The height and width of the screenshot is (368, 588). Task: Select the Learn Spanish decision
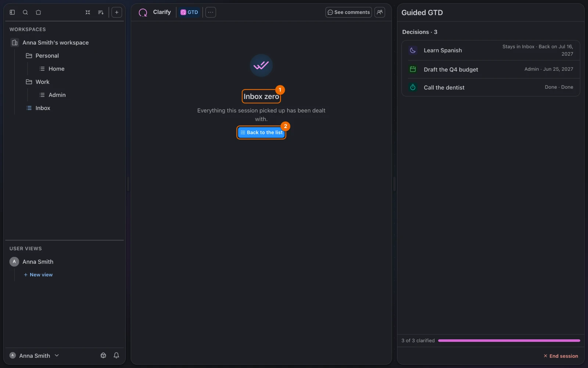pyautogui.click(x=491, y=50)
